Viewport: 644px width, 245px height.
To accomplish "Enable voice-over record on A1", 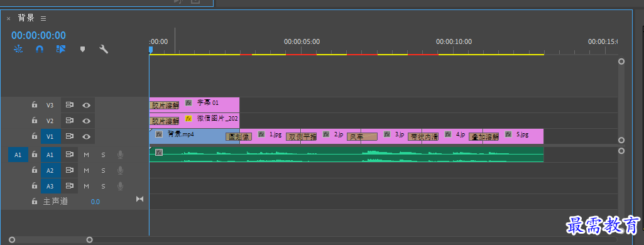I will [120, 155].
